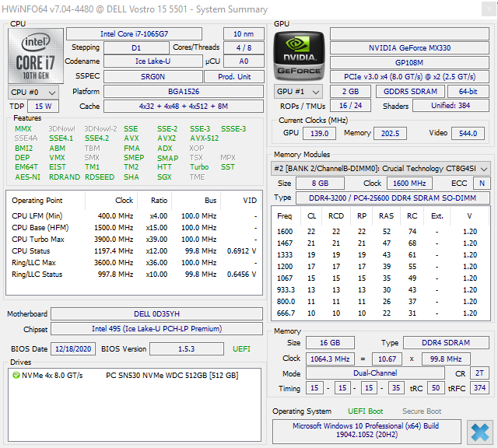Click the PCIe v3.0 x4 bus field
The image size is (498, 448).
pos(409,77)
